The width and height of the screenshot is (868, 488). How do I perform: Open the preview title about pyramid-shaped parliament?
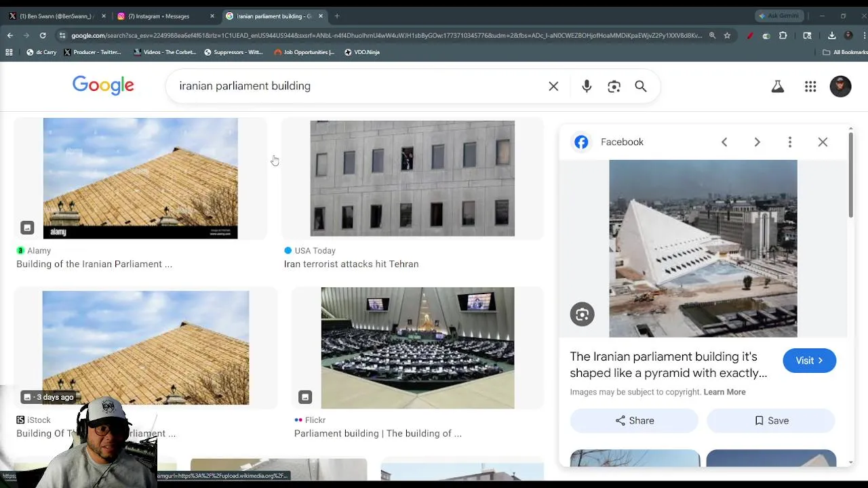pos(669,365)
